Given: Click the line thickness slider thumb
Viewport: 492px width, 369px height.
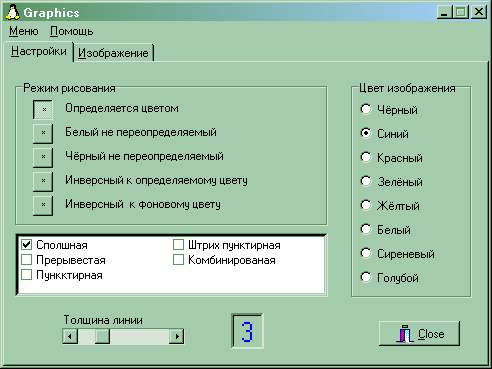Looking at the screenshot, I should [102, 336].
